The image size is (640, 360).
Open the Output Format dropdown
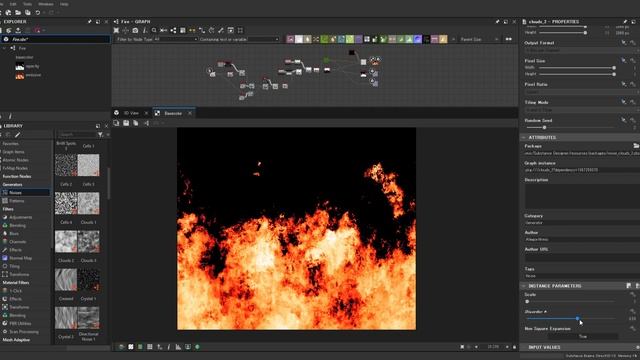581,50
